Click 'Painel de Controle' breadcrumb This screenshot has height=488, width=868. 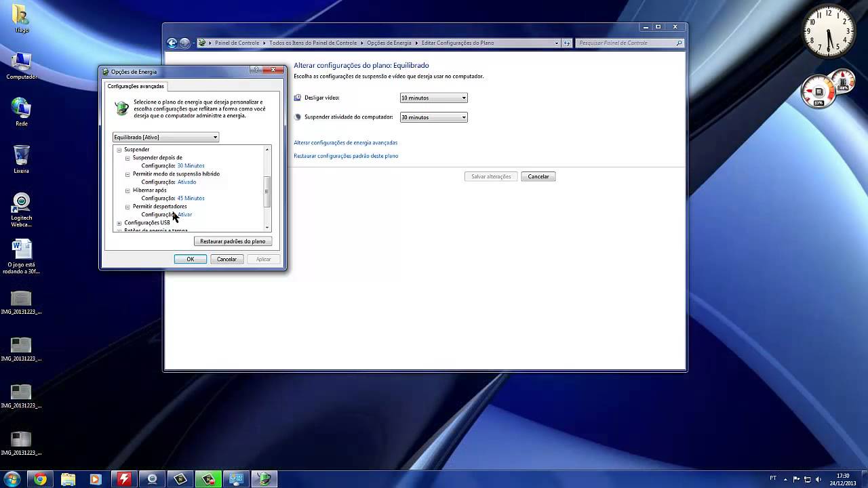(237, 43)
